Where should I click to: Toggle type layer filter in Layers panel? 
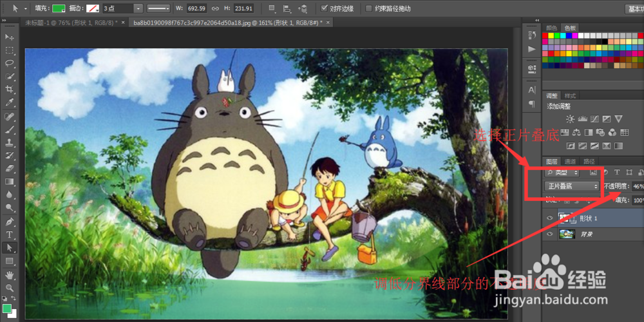click(616, 172)
